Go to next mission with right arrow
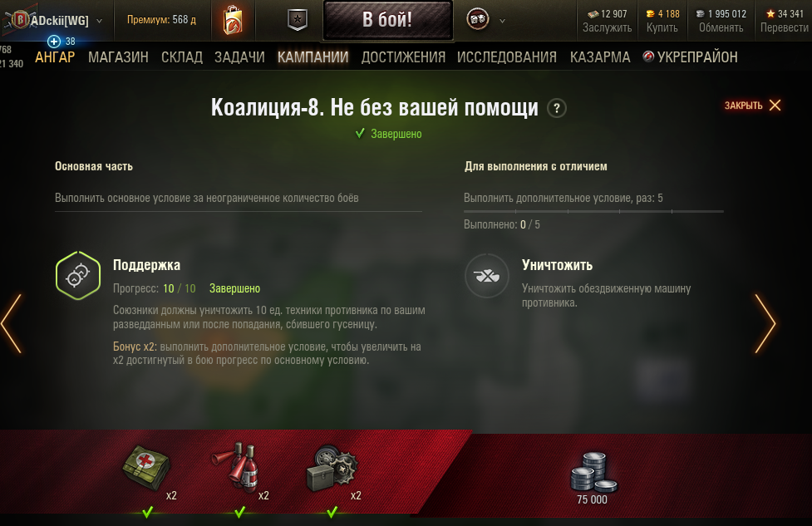Screen dimensions: 812x526 point(765,323)
